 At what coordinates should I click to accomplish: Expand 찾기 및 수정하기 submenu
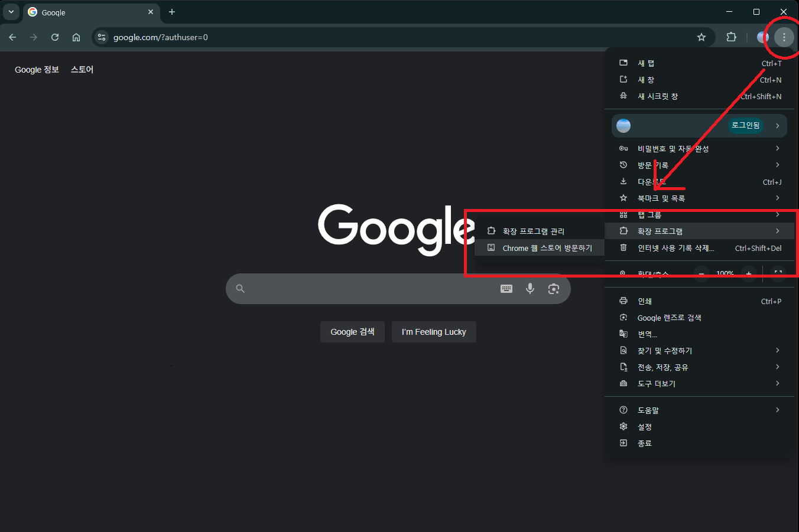pyautogui.click(x=700, y=351)
